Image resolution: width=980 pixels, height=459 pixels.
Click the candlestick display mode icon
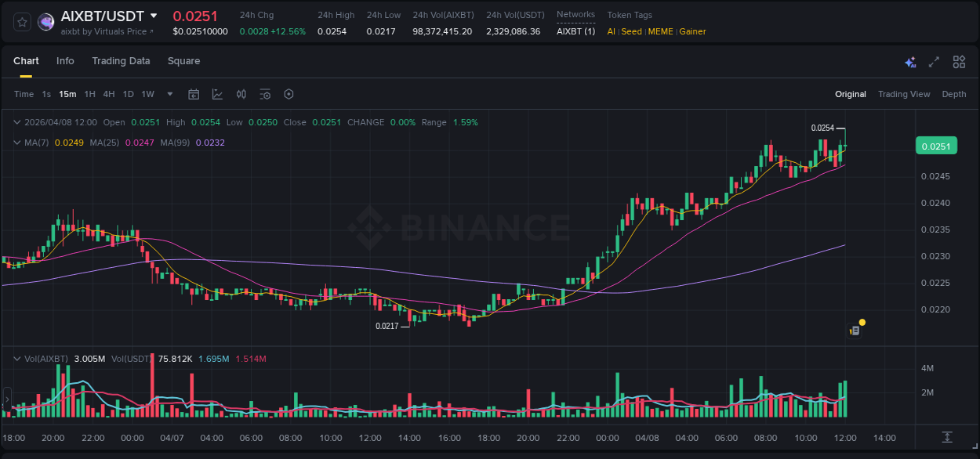pyautogui.click(x=241, y=94)
